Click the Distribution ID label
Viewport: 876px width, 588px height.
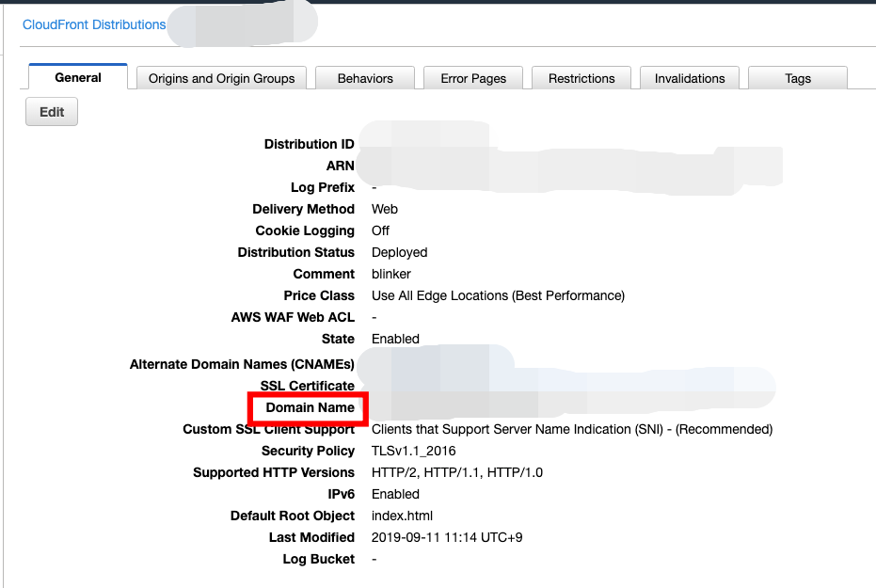pos(309,144)
